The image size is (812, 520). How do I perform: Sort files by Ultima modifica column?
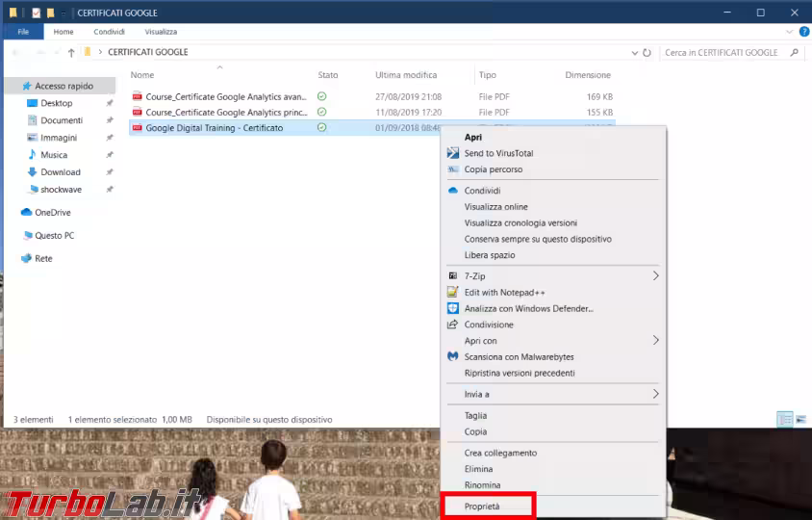(x=406, y=75)
